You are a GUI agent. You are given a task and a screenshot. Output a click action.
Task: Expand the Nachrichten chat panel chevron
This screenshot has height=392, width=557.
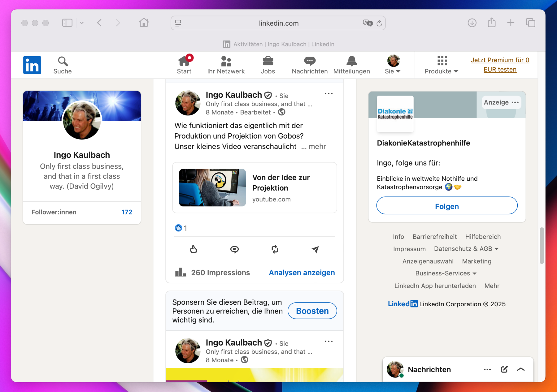pos(521,369)
